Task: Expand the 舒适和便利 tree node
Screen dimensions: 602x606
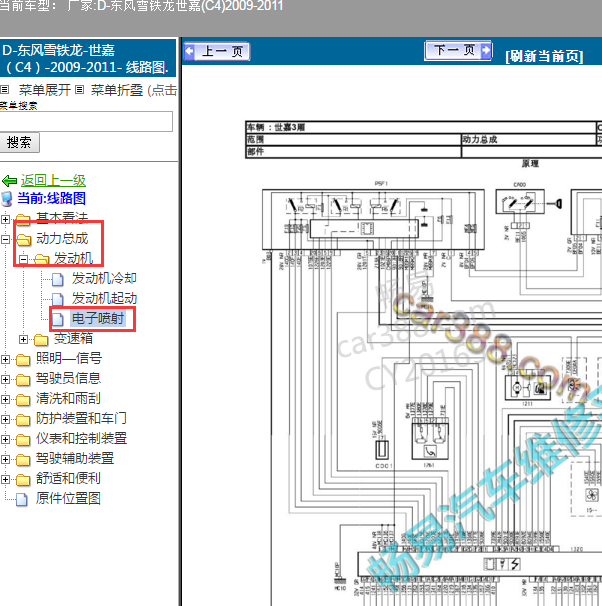Action: pyautogui.click(x=5, y=480)
